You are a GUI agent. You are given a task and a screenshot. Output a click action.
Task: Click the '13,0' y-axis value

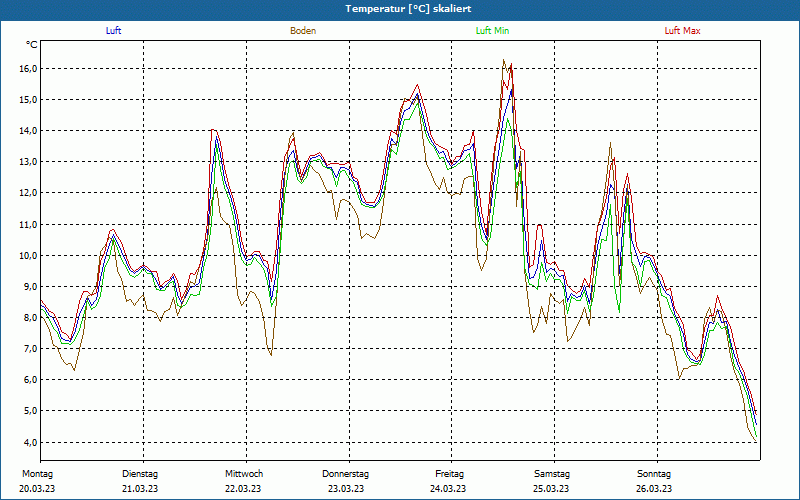[x=29, y=162]
